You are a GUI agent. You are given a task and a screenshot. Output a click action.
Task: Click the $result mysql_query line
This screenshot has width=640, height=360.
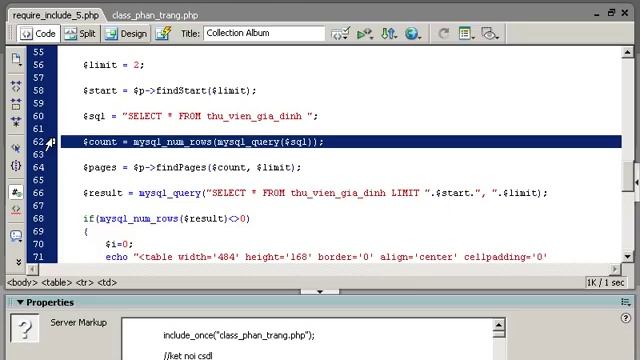tap(315, 193)
